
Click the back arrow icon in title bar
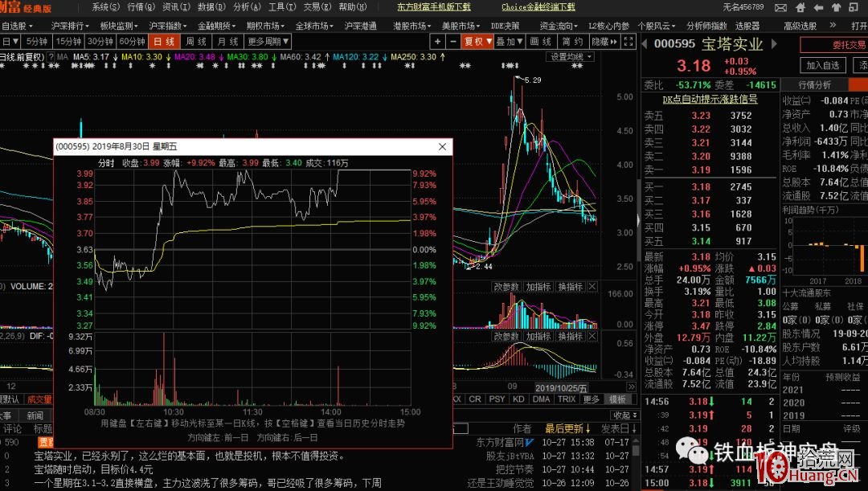(x=818, y=7)
